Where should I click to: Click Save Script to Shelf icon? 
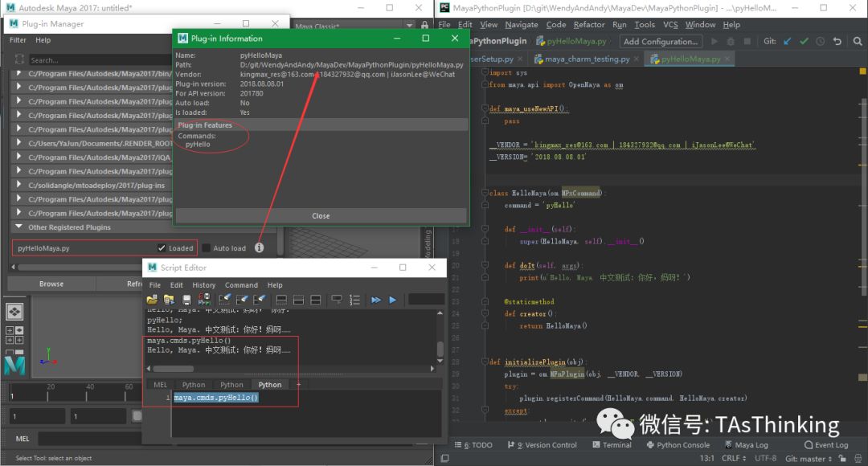tap(204, 300)
